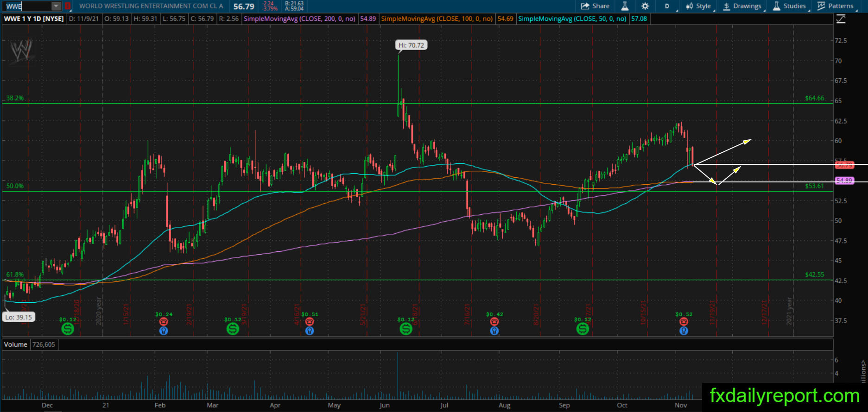Image resolution: width=868 pixels, height=412 pixels.
Task: Click the blue bulb icon under $0.52
Action: [684, 331]
